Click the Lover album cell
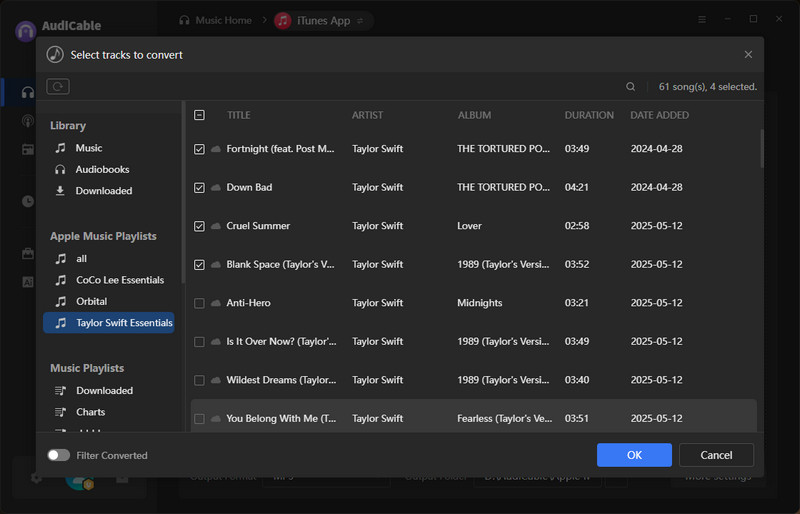The image size is (800, 514). [x=469, y=226]
